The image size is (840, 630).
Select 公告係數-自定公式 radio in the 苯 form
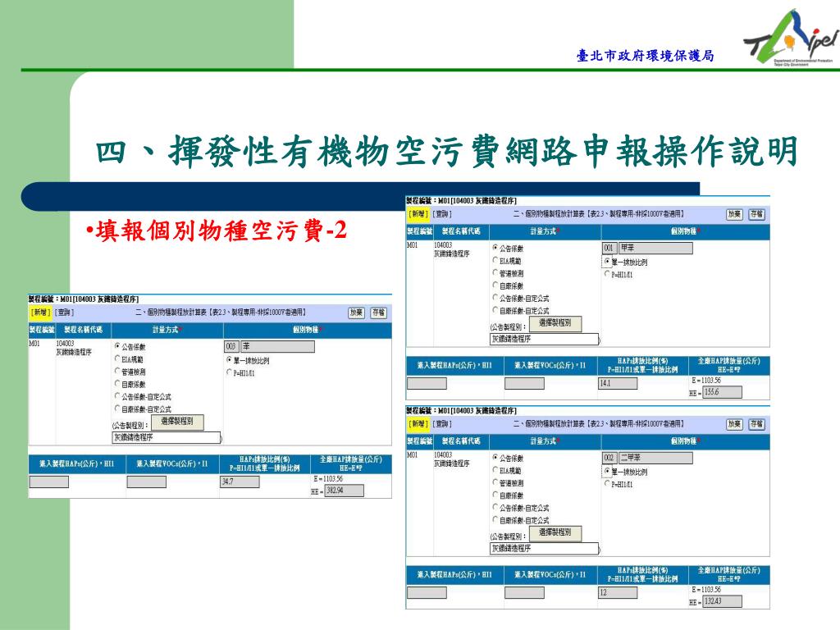(x=117, y=396)
